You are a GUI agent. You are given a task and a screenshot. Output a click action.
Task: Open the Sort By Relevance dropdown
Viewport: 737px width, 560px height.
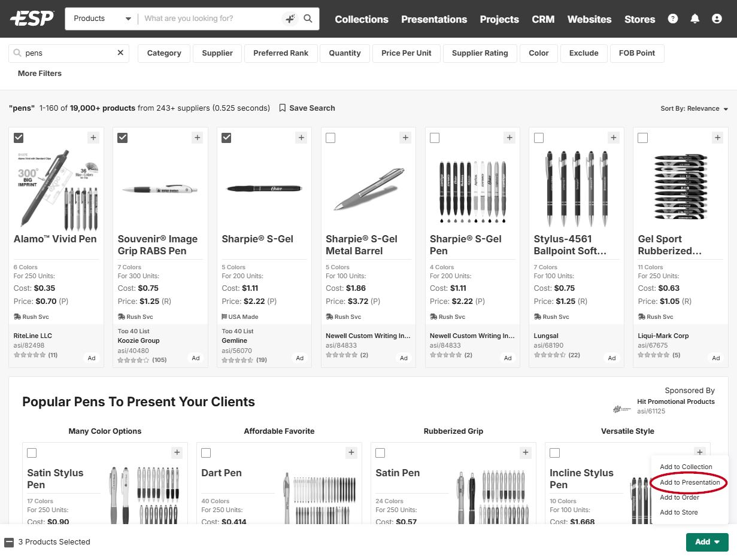tap(694, 109)
